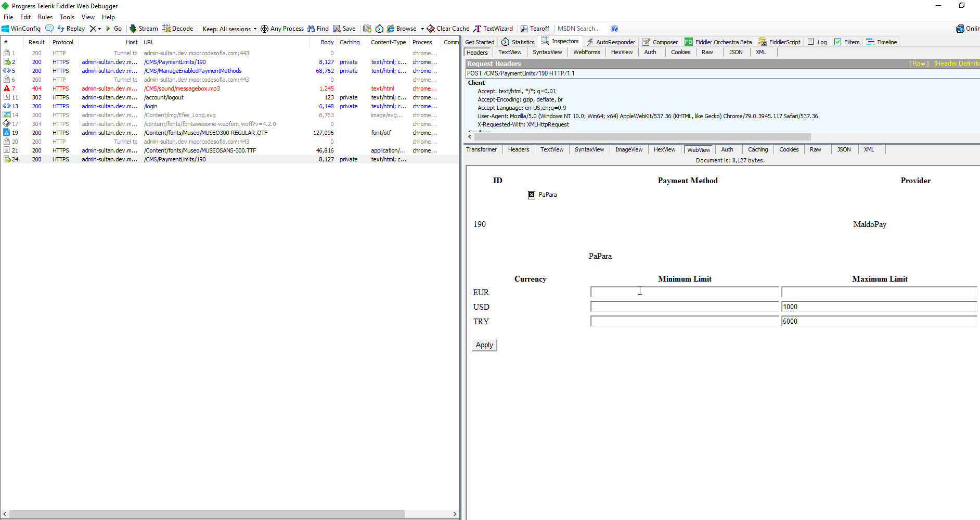
Task: Switch to the Statistics tab
Action: 518,42
